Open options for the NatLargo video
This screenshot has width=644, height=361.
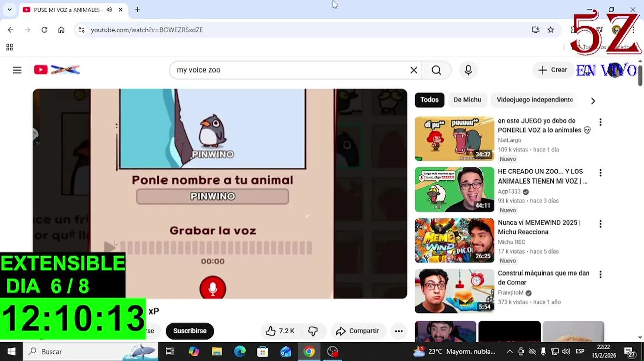pos(600,122)
